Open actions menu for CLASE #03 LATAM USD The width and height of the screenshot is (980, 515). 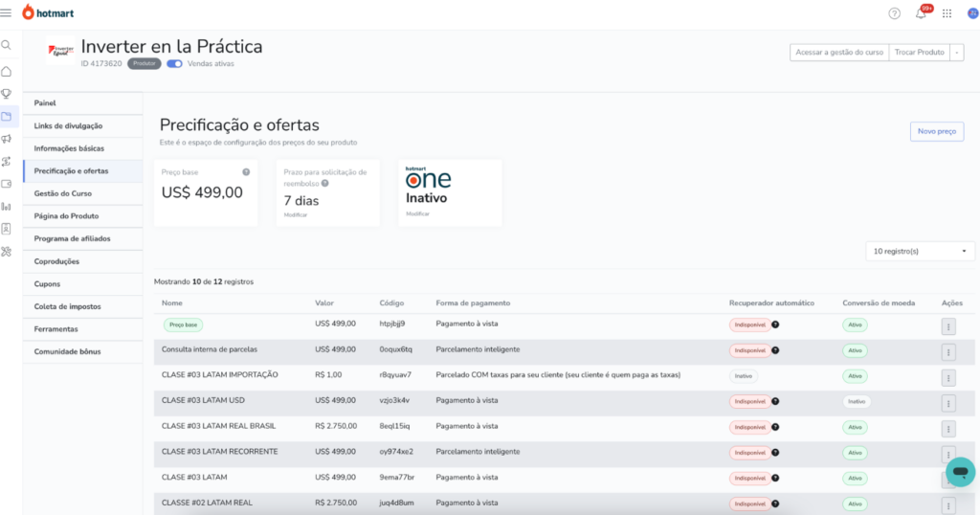(x=948, y=403)
